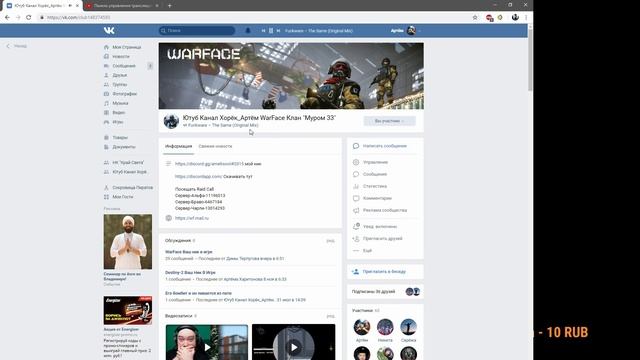Open the НК 'Край Света' group shortcut
Screen dimensions: 640x360
pyautogui.click(x=128, y=163)
